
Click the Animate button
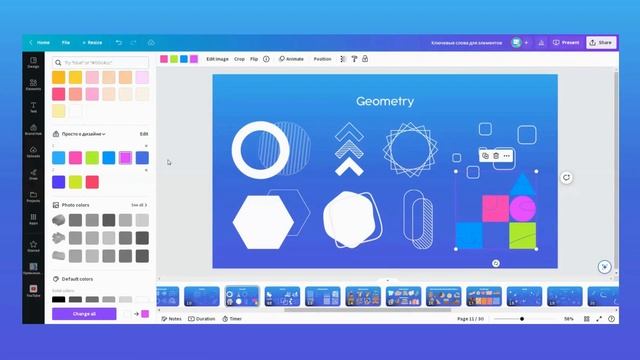291,59
